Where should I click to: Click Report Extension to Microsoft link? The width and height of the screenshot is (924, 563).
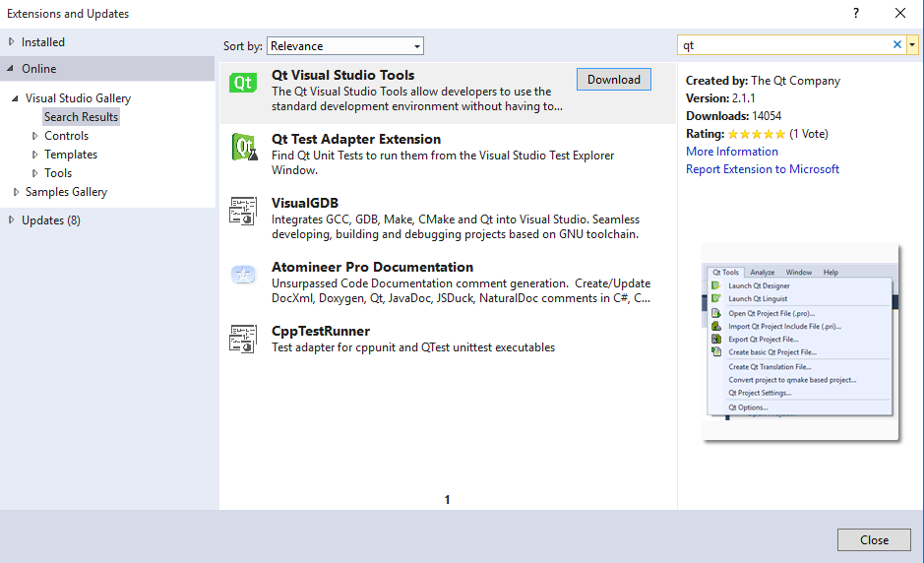point(763,169)
